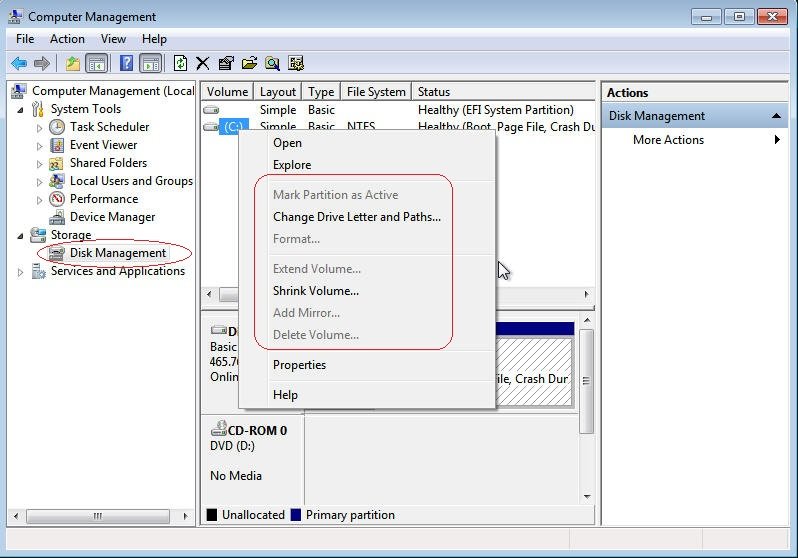Sort by the Volume column header
The width and height of the screenshot is (798, 558).
[227, 92]
